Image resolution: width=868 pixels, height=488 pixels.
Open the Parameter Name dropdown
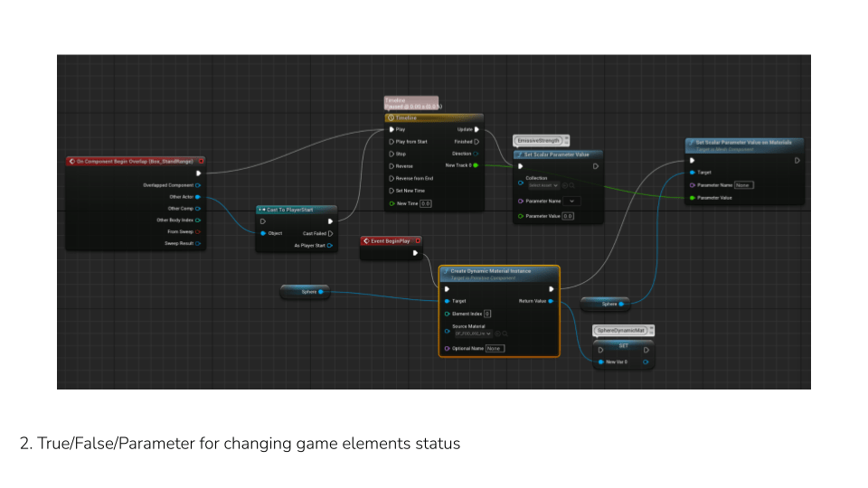point(572,201)
